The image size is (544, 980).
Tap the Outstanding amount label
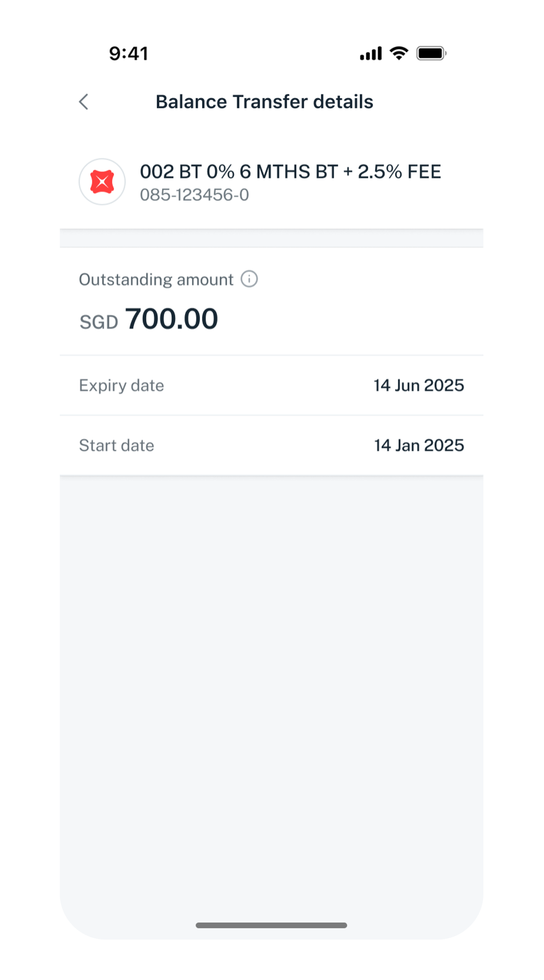click(x=156, y=280)
